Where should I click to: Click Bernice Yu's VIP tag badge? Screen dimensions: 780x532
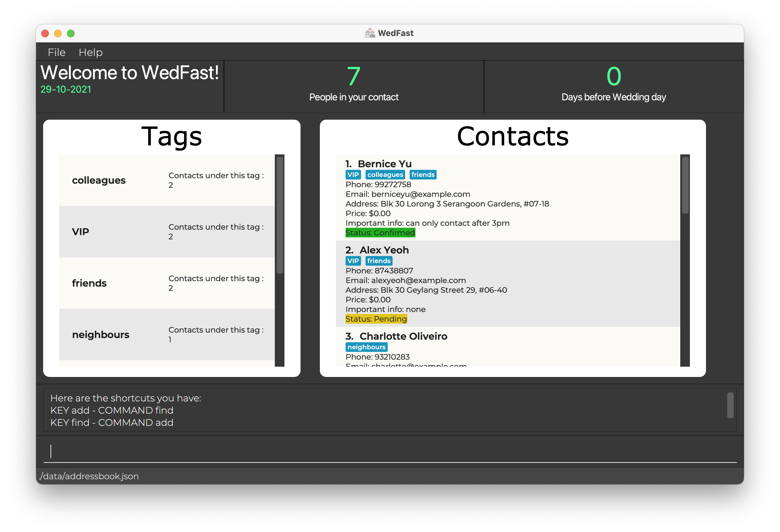coord(353,174)
